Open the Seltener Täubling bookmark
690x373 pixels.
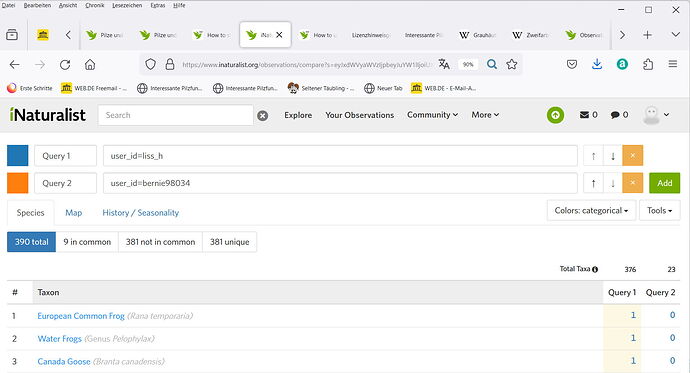(320, 88)
